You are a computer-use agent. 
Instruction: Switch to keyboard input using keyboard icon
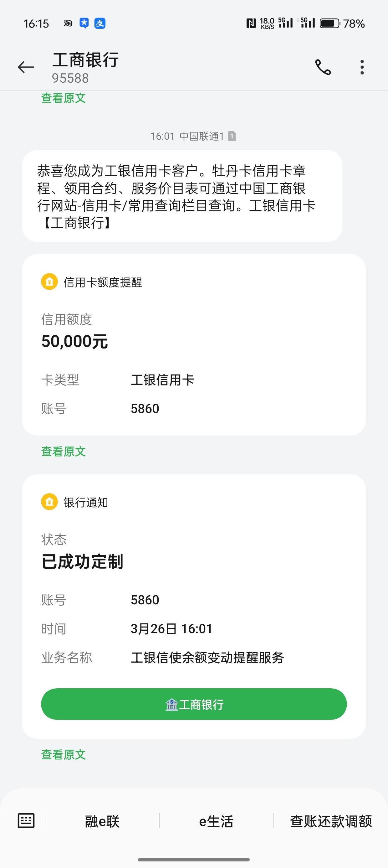[x=26, y=820]
